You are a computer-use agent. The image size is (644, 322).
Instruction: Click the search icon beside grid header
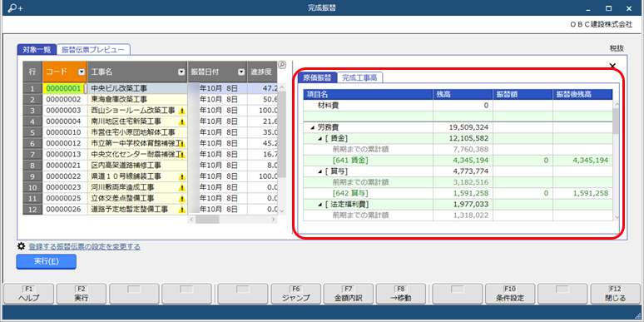click(282, 65)
